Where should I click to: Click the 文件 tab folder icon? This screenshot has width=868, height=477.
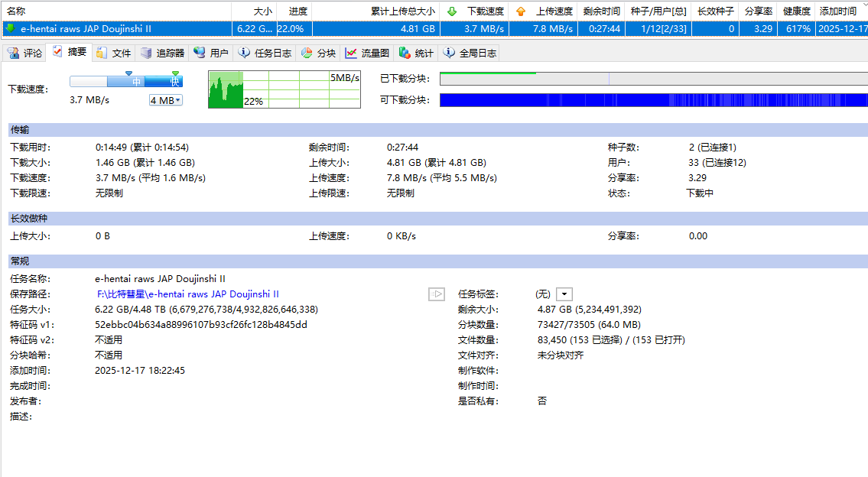point(102,53)
